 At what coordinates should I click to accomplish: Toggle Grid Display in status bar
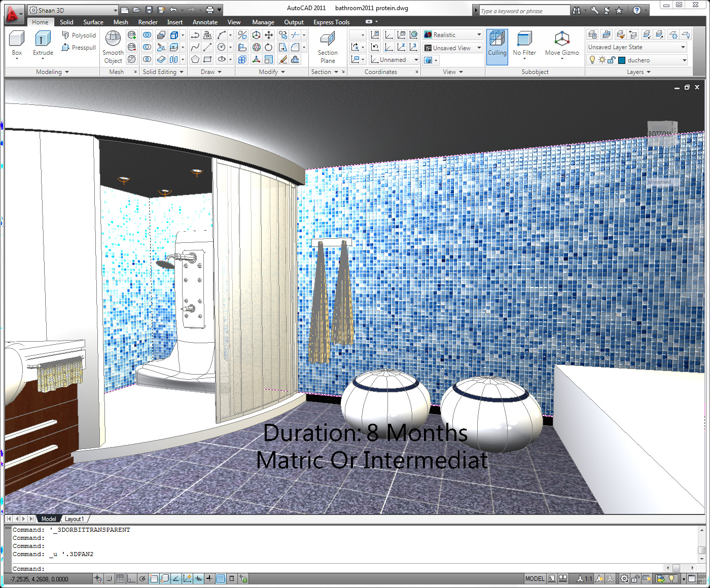(120, 578)
